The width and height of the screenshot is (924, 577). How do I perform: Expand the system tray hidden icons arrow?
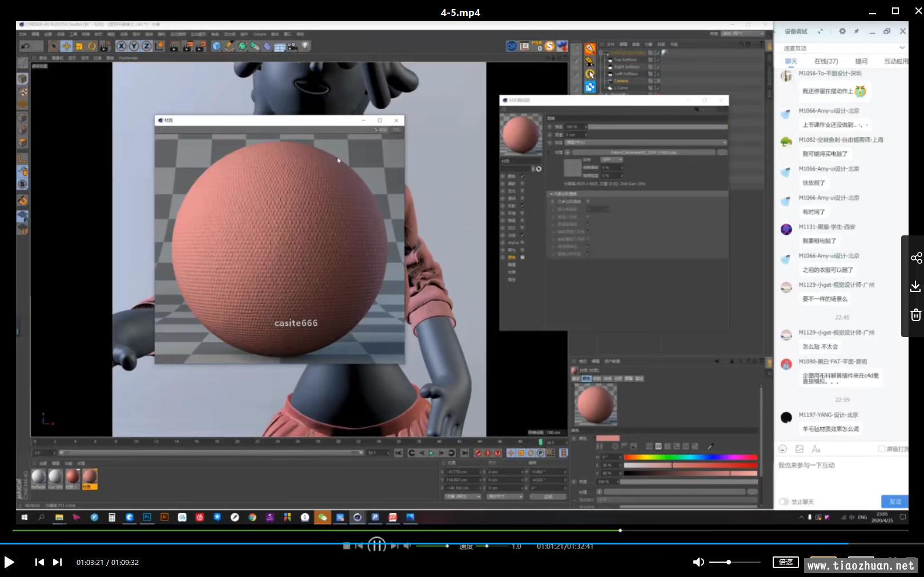(x=801, y=518)
